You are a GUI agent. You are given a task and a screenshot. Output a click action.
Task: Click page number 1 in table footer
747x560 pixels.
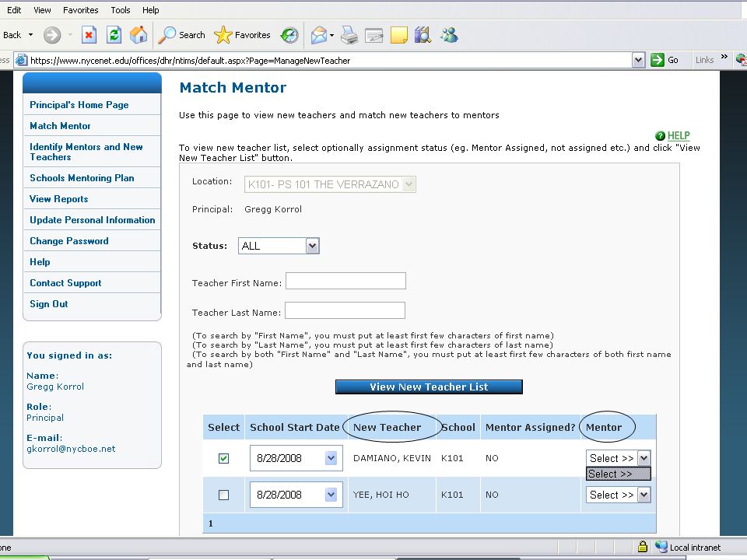point(211,523)
